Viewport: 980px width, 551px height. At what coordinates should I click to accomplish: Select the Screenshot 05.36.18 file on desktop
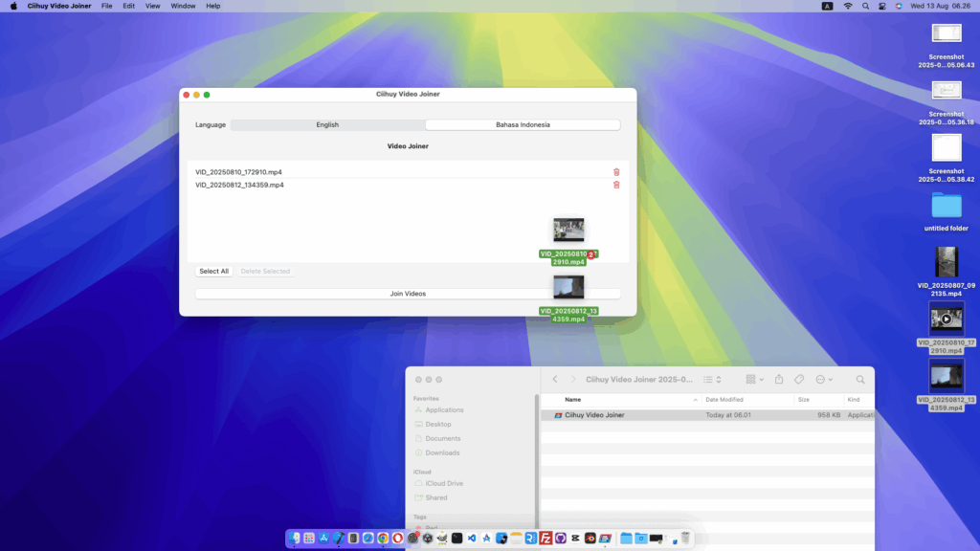[947, 102]
